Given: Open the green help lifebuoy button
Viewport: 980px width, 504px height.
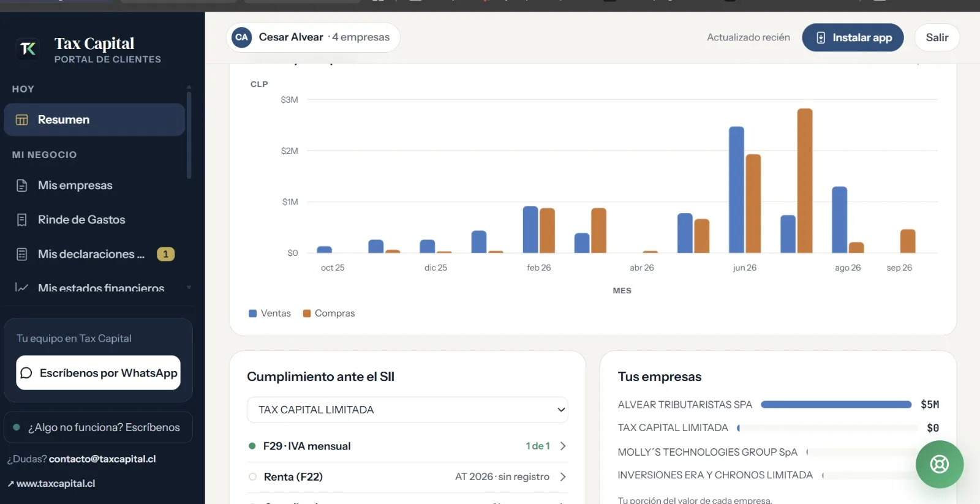Looking at the screenshot, I should [940, 464].
